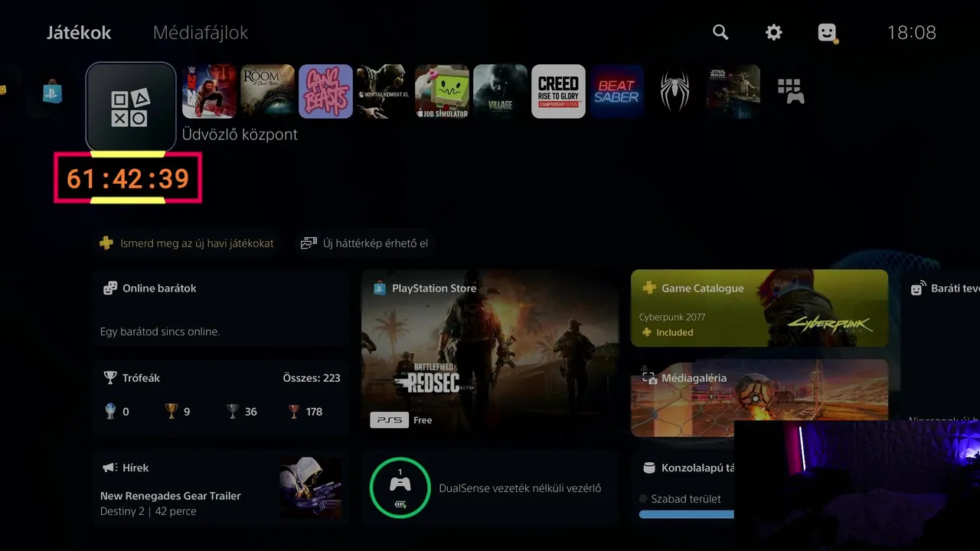Launch the Mortal Kombat XL tile

[384, 91]
